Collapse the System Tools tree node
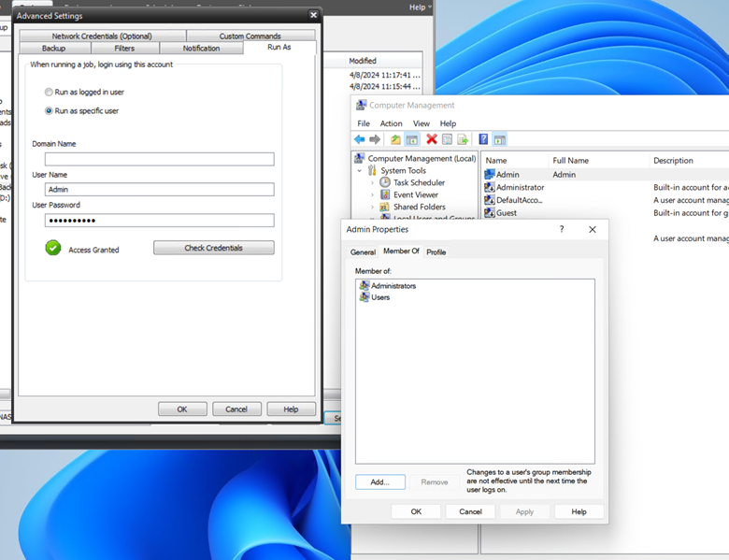The height and width of the screenshot is (560, 729). tap(360, 171)
